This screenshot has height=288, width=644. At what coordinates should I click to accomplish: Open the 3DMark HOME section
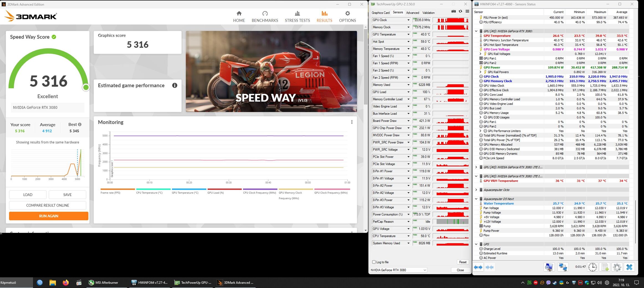point(239,17)
